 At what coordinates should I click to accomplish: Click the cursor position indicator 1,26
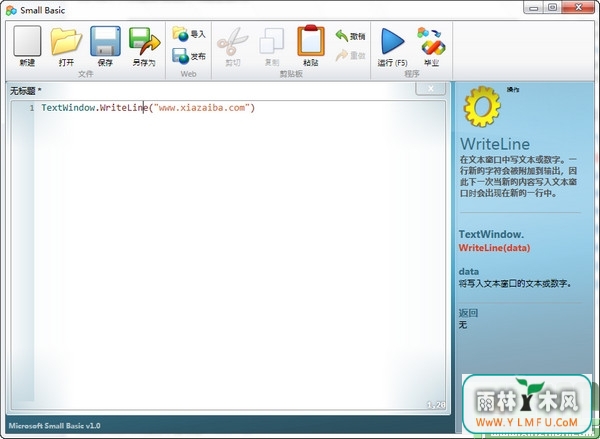click(x=436, y=405)
